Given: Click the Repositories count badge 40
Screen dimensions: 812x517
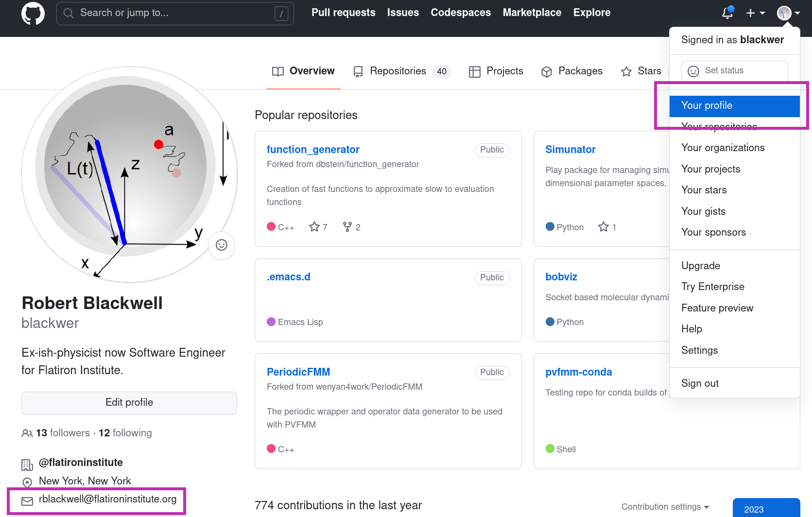Looking at the screenshot, I should click(442, 71).
